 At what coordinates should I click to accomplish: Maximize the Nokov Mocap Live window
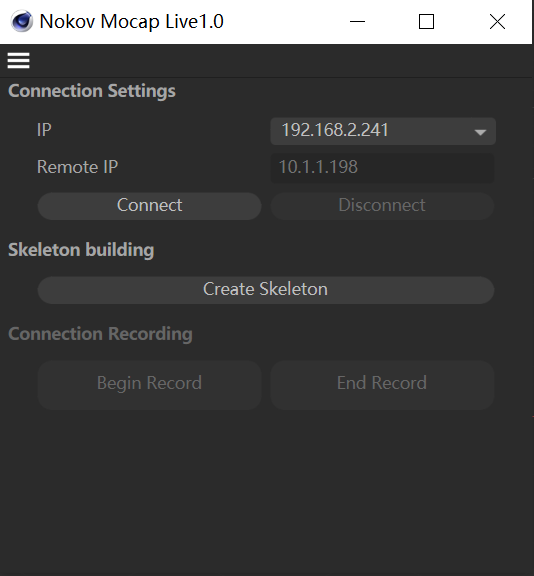point(426,21)
